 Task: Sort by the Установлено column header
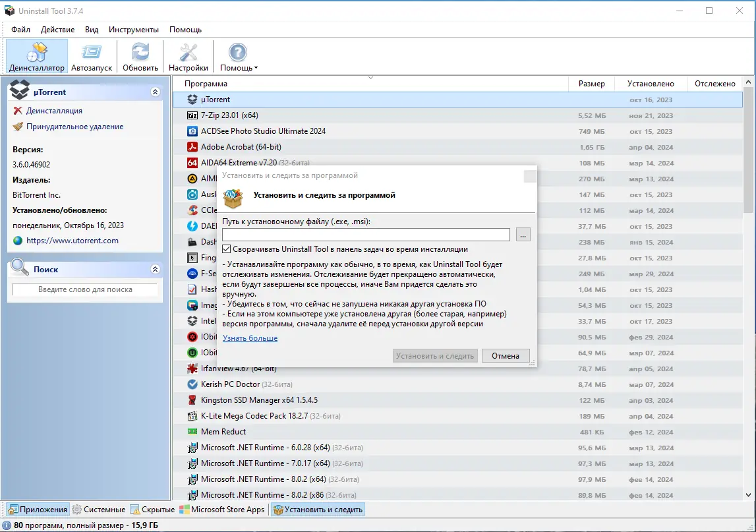pos(651,84)
